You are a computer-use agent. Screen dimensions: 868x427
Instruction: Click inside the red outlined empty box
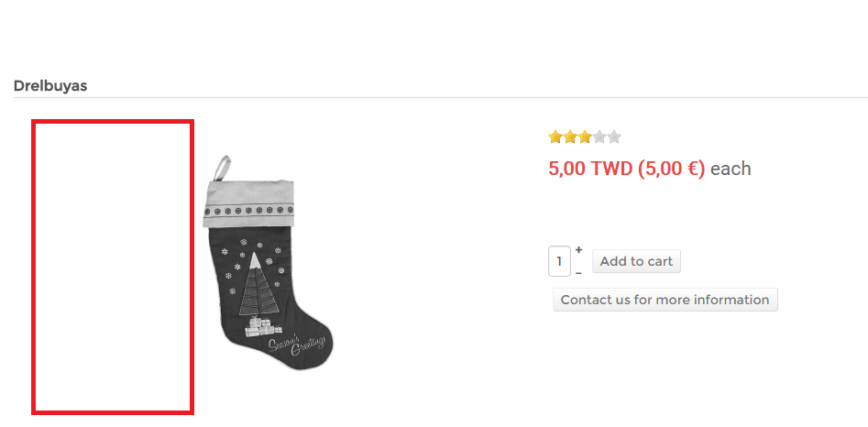point(112,266)
